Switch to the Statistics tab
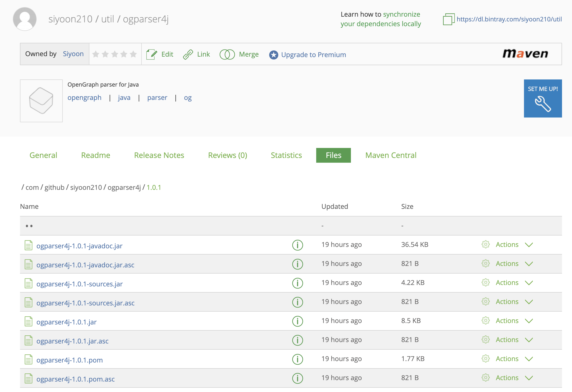 coord(286,155)
